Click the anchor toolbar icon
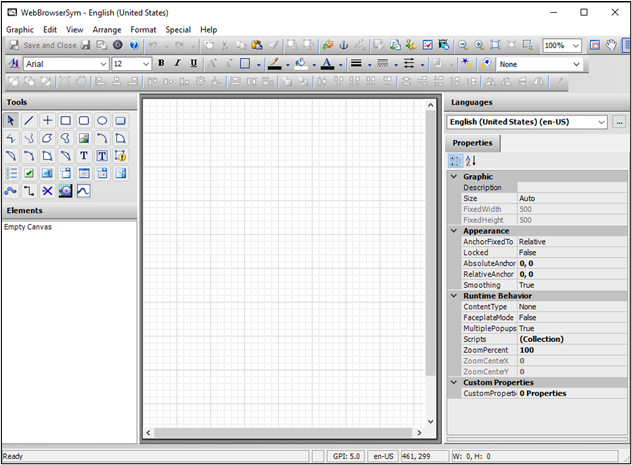Screen dimensions: 632x465 tap(344, 45)
